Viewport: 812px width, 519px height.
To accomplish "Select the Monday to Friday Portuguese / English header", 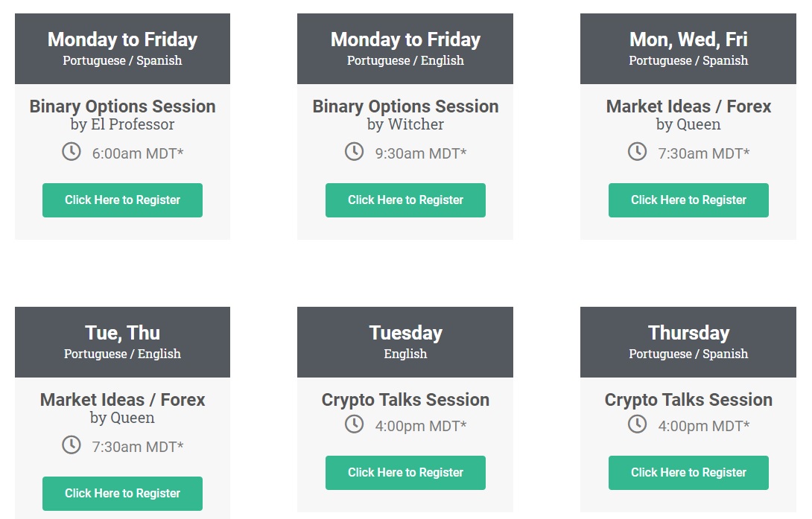I will click(x=405, y=48).
